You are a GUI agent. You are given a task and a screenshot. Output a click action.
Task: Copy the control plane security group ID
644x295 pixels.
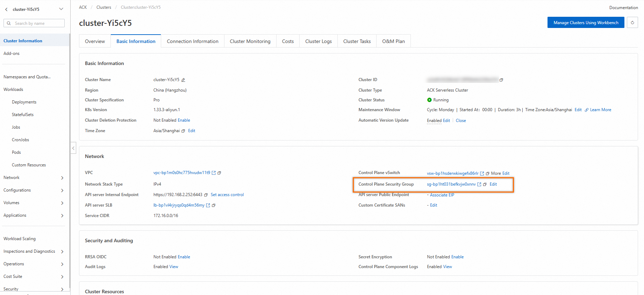tap(485, 185)
